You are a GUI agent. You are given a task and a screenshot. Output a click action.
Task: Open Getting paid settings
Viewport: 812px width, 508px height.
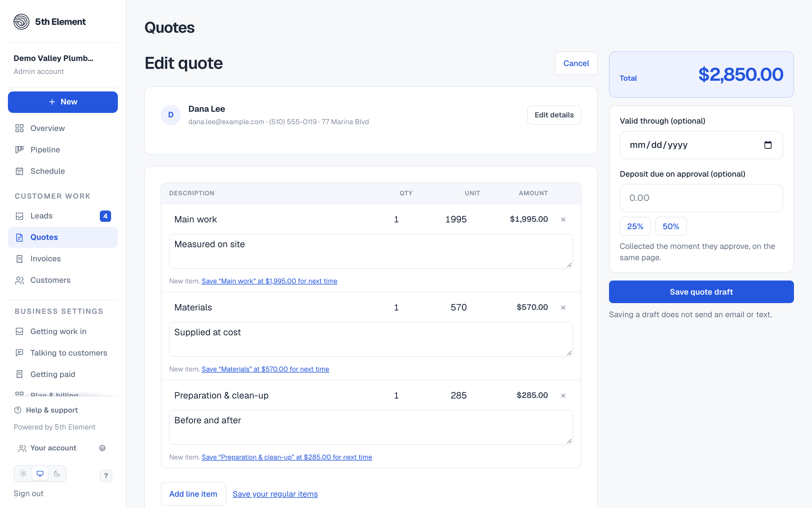pos(63,375)
